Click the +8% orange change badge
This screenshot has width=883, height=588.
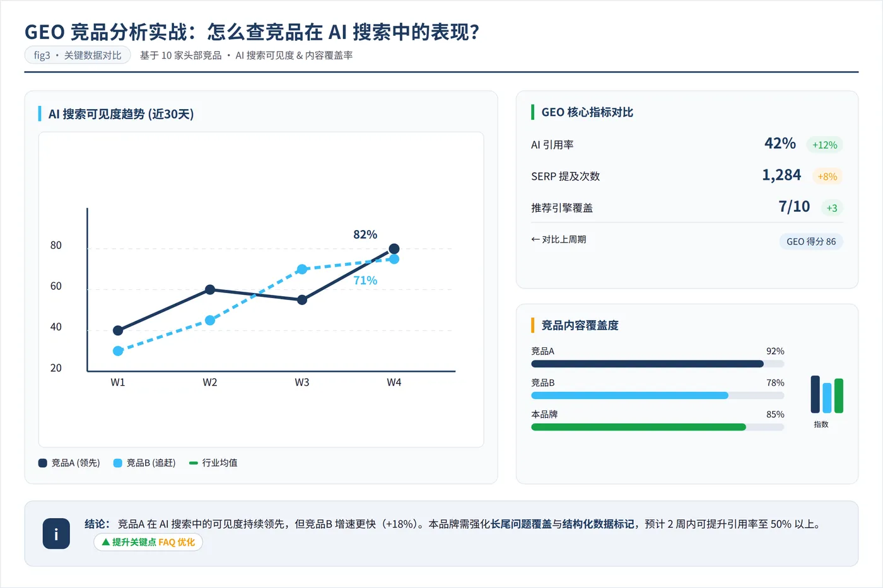pyautogui.click(x=827, y=176)
